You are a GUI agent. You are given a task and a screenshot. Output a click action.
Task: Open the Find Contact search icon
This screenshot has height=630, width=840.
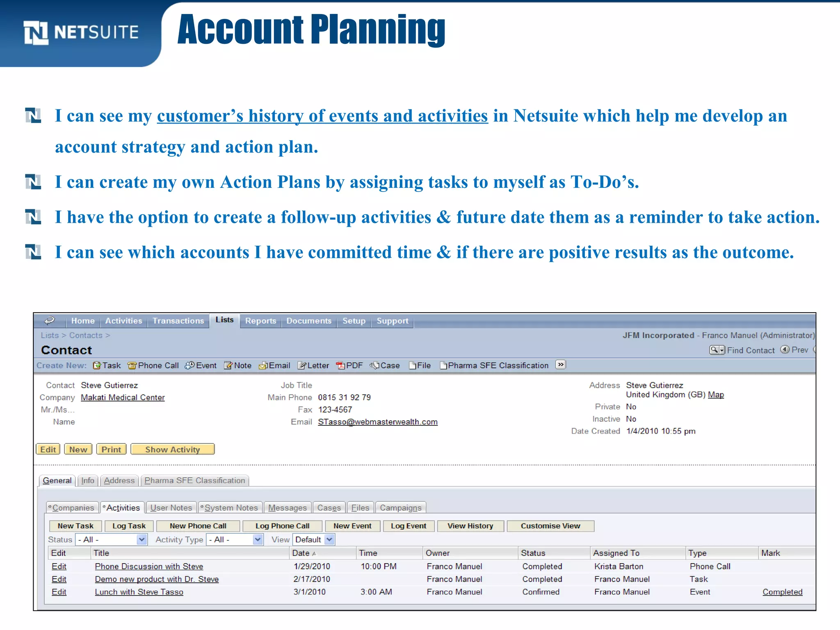(x=717, y=350)
